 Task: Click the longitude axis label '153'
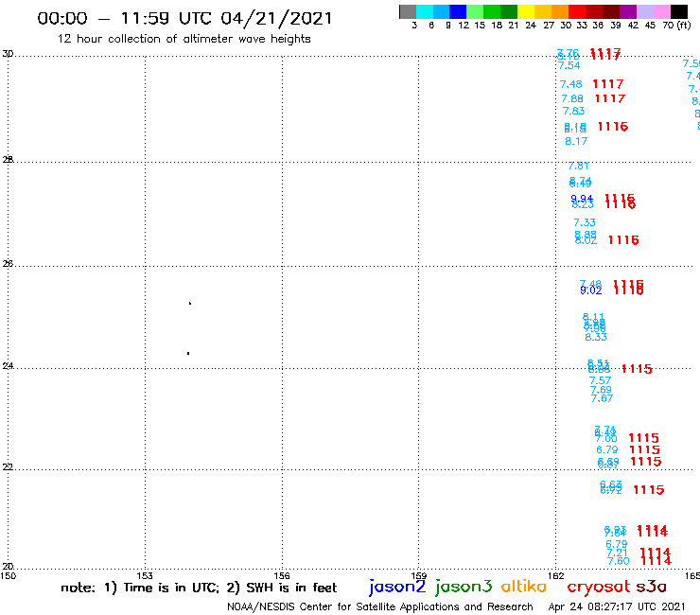[x=145, y=576]
